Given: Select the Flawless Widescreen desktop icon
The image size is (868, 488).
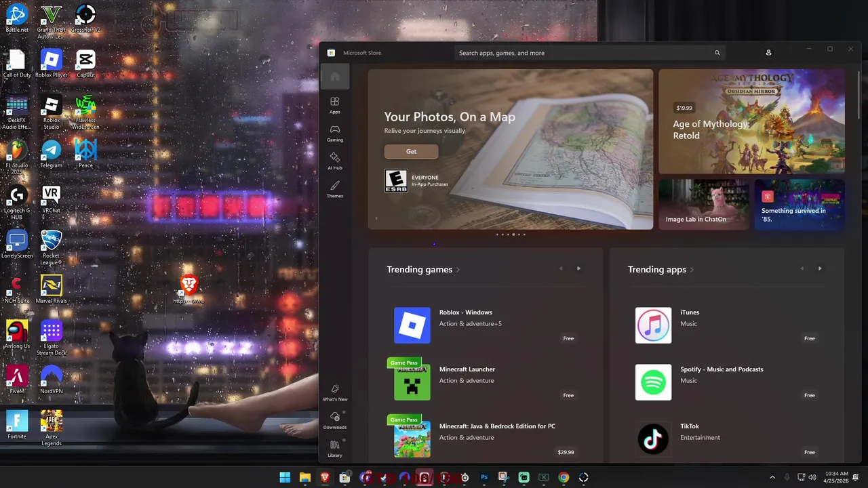Looking at the screenshot, I should [85, 112].
